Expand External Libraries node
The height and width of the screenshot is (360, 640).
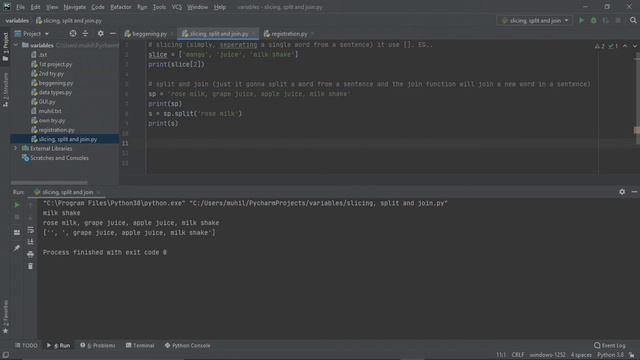16,149
